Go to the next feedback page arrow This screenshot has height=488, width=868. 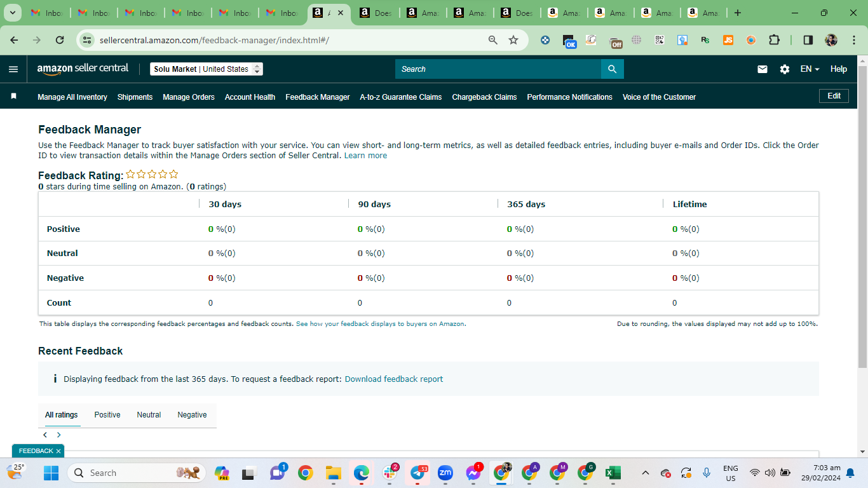click(59, 435)
